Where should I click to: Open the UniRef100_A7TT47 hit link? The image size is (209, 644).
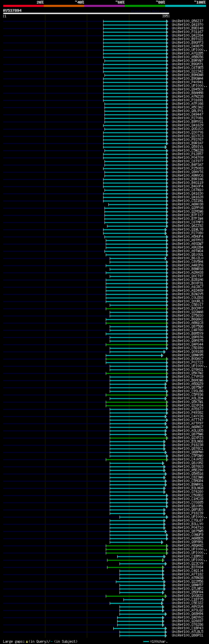point(187,420)
